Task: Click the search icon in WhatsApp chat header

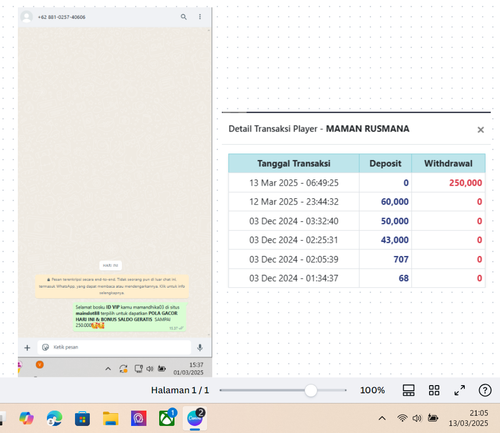Action: point(184,17)
